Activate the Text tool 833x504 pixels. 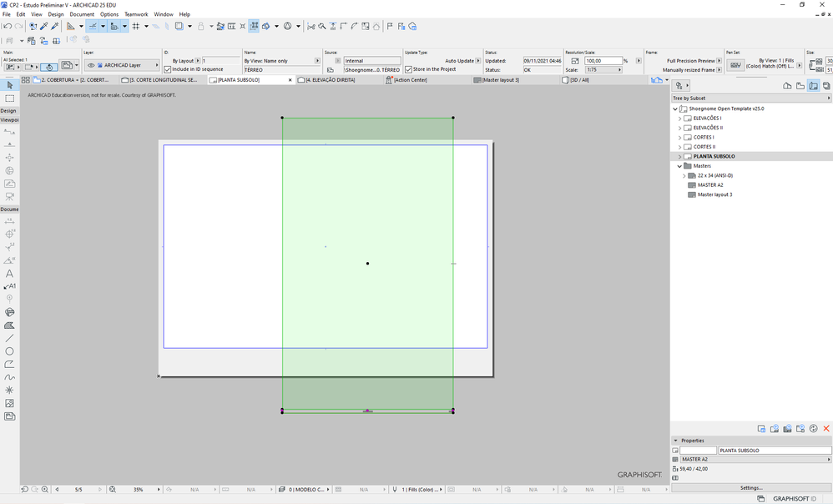9,273
